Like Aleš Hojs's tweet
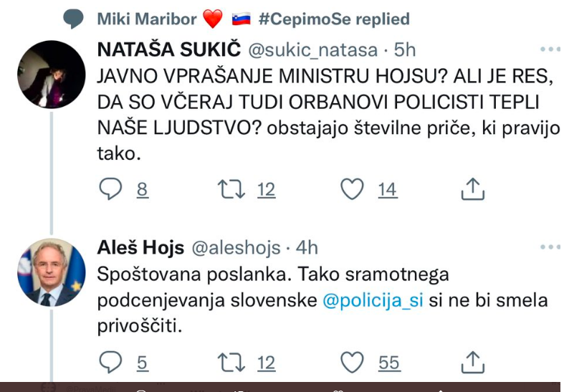 click(x=351, y=363)
